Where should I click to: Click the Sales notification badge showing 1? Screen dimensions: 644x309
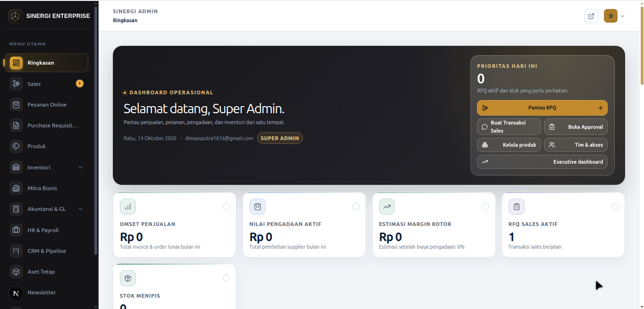click(80, 84)
